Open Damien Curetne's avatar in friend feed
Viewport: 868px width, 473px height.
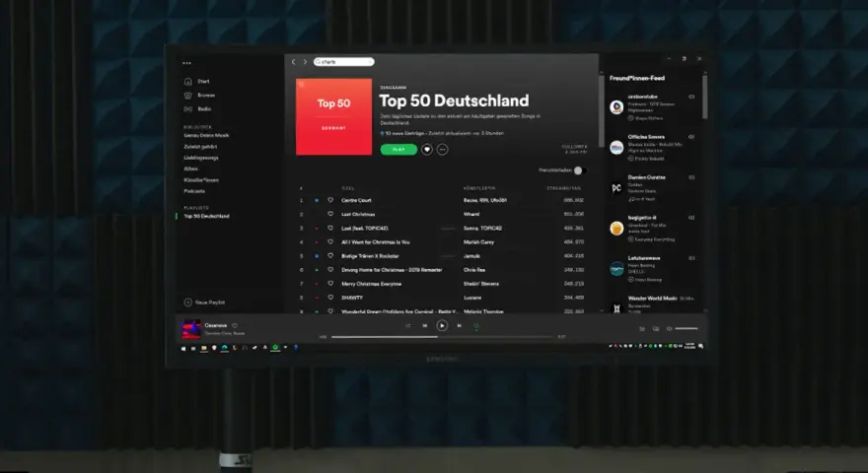click(616, 187)
